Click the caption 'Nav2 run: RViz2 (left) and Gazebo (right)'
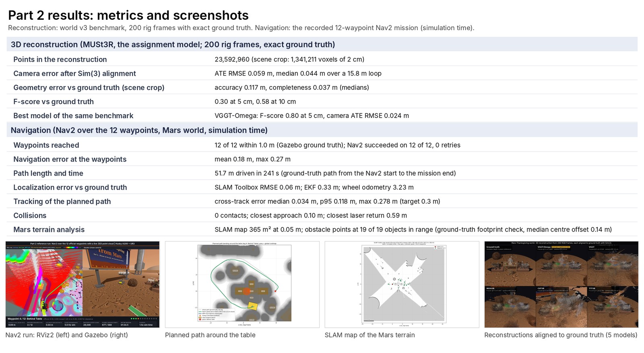The image size is (644, 353). (67, 335)
